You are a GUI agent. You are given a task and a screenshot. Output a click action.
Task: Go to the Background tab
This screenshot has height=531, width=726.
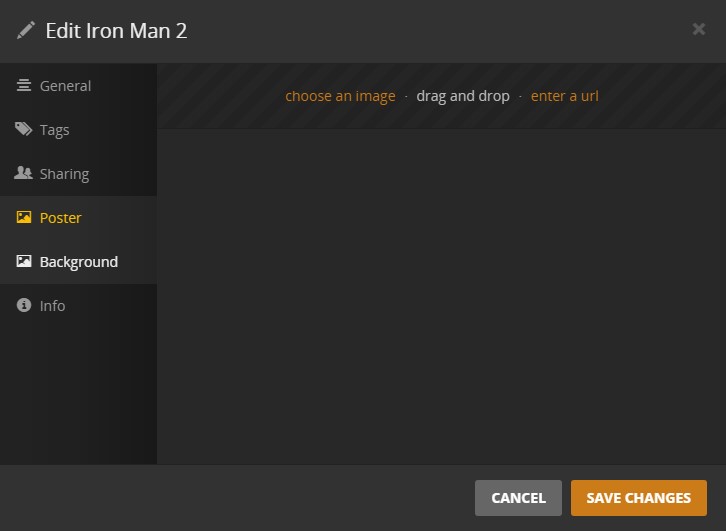78,262
